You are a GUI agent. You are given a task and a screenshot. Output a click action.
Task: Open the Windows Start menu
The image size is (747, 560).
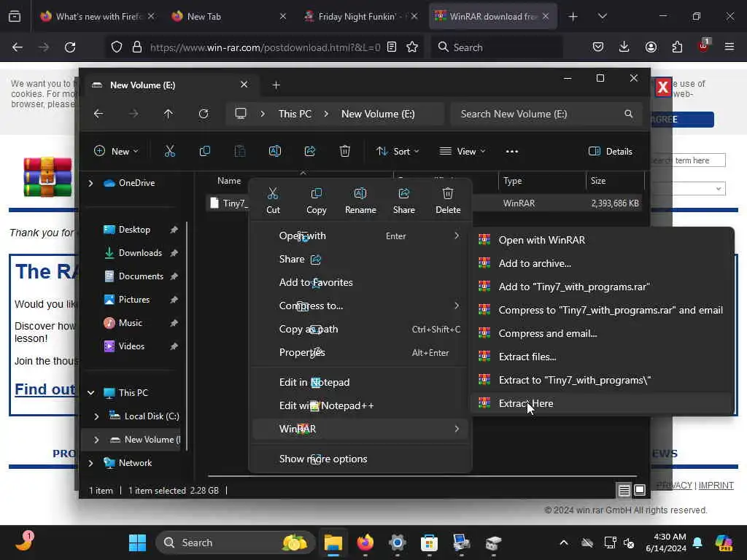138,542
